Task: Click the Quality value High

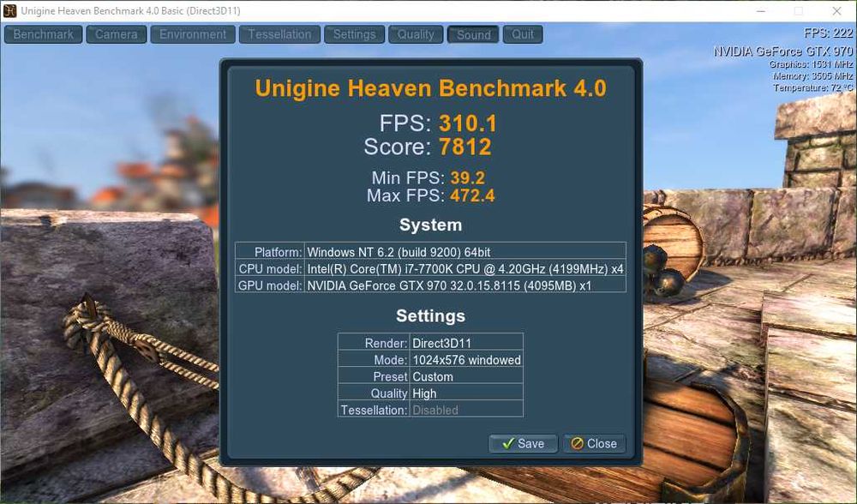Action: (425, 393)
